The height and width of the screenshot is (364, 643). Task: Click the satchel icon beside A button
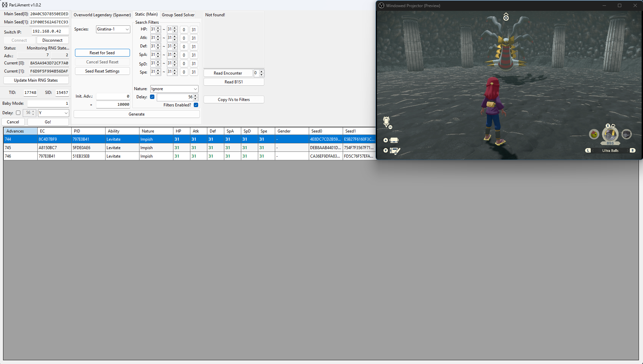394,140
